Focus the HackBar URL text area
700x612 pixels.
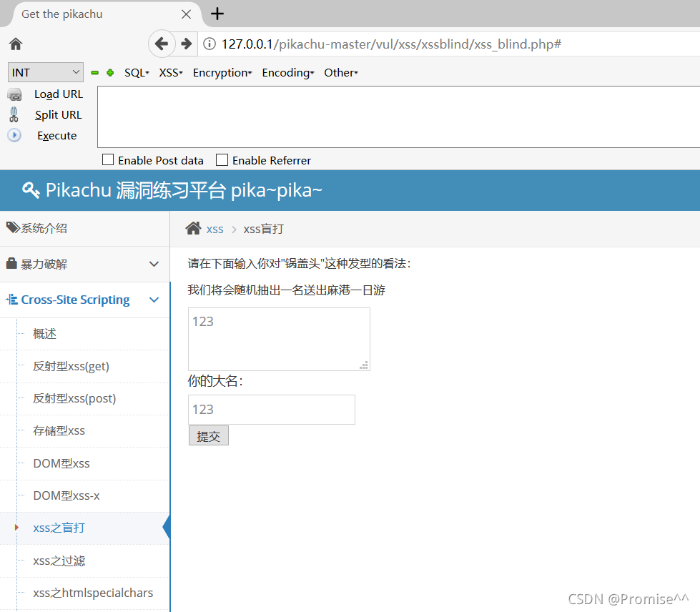[399, 117]
